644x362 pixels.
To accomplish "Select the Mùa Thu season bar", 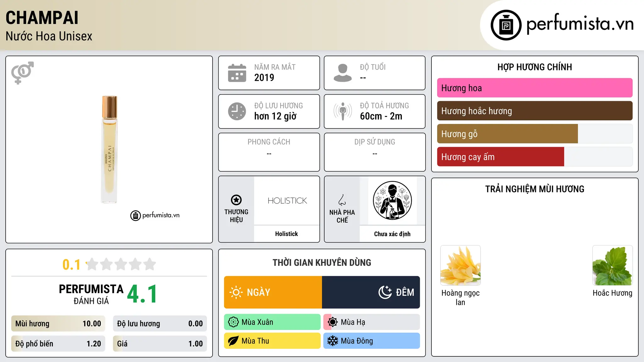I will (272, 341).
